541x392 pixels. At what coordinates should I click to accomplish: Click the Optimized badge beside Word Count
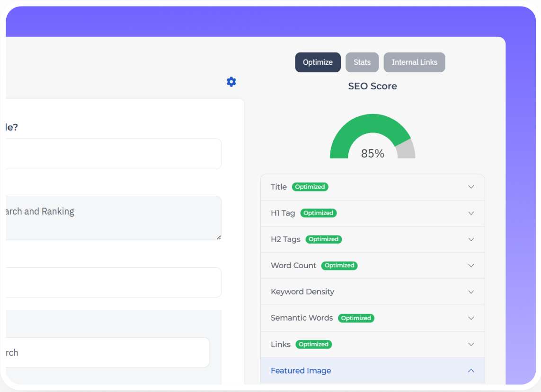[339, 266]
